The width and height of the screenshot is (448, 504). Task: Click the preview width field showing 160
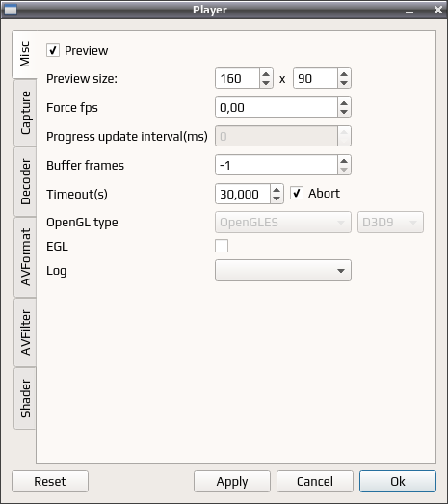coord(237,78)
